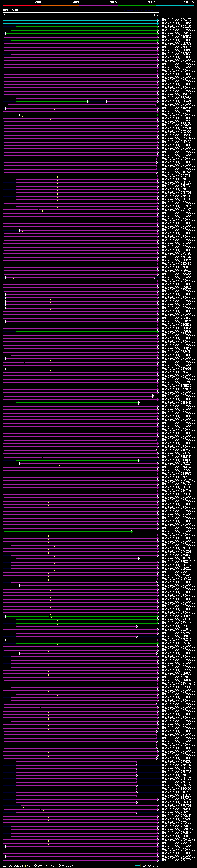Select UniRef100_Q4SEF0 label
This screenshot has width=197, height=868.
177,95
